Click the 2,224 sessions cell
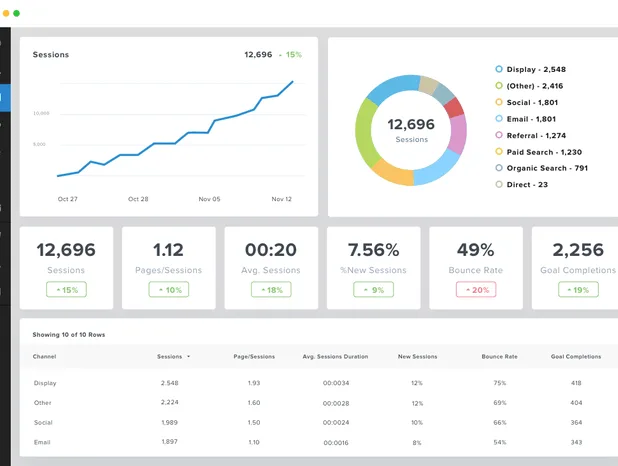 point(169,402)
